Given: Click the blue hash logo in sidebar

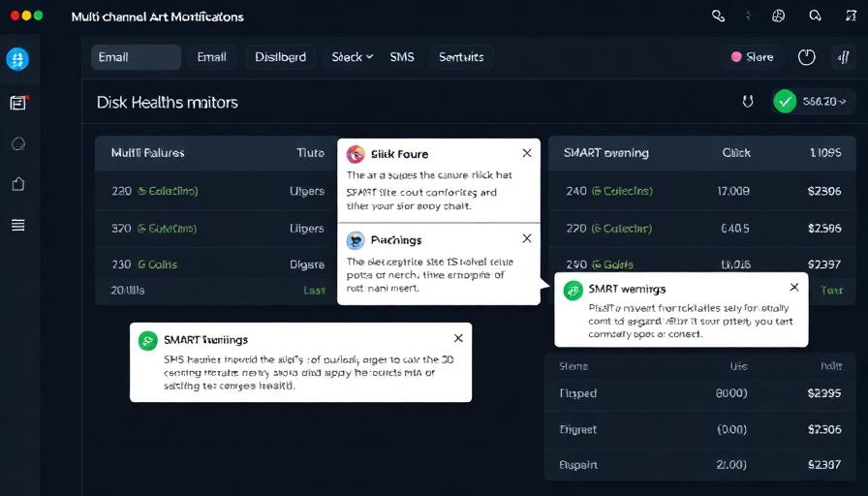Looking at the screenshot, I should coord(17,59).
